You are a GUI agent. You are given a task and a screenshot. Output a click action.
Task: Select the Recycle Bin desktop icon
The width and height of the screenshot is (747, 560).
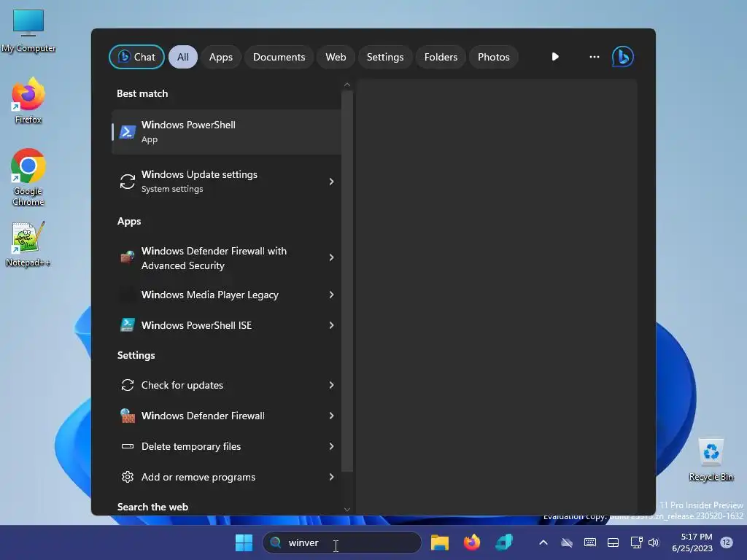click(x=711, y=459)
